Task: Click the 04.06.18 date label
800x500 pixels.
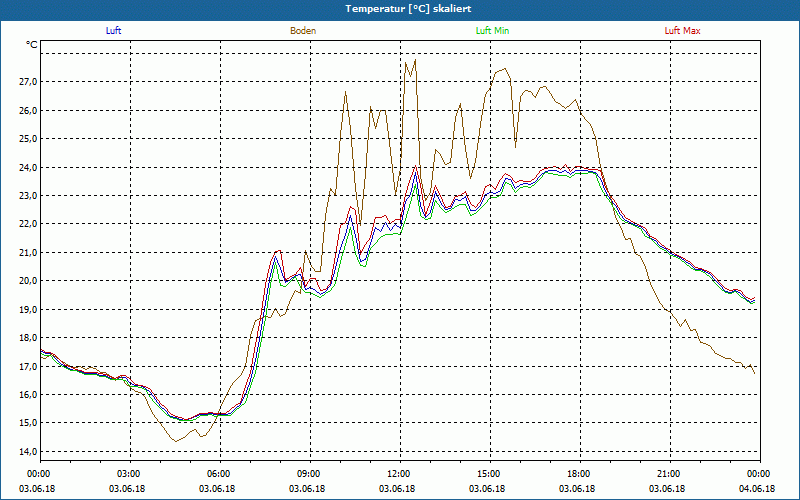Action: (x=757, y=488)
